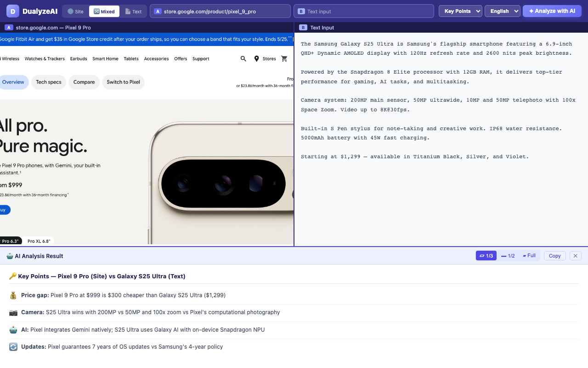Click Analyze with AI button
588x368 pixels.
pyautogui.click(x=552, y=11)
